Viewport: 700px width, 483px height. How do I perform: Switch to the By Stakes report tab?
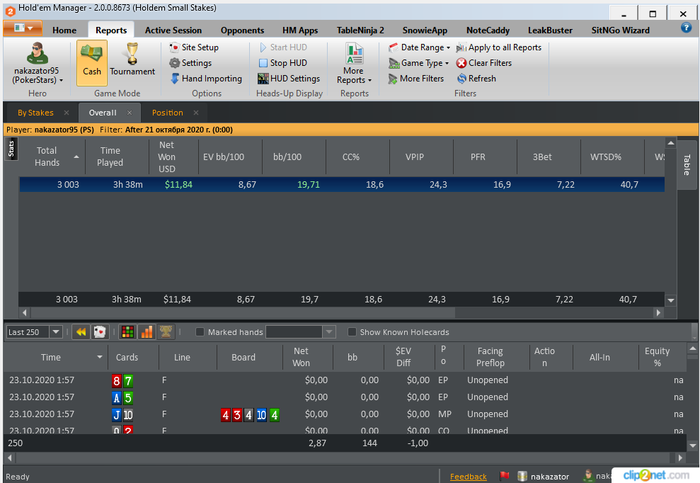pyautogui.click(x=35, y=113)
